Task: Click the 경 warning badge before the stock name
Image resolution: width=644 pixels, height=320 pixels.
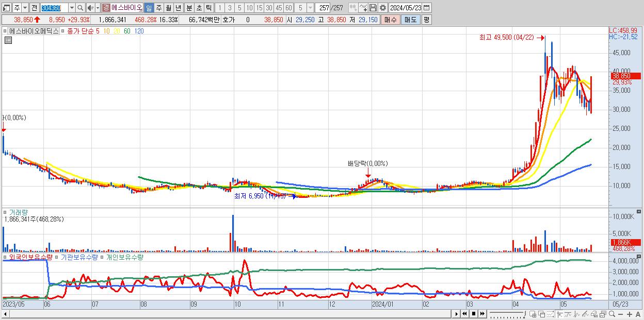Action: (106, 8)
